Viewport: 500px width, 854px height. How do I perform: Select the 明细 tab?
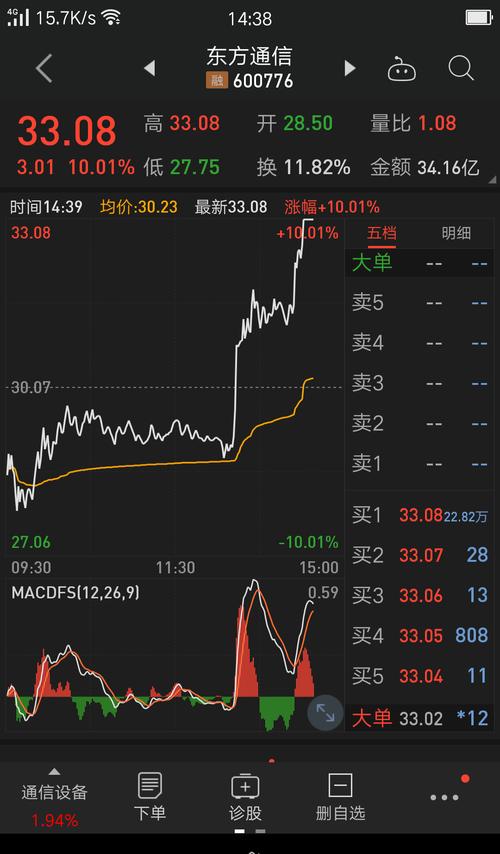456,234
